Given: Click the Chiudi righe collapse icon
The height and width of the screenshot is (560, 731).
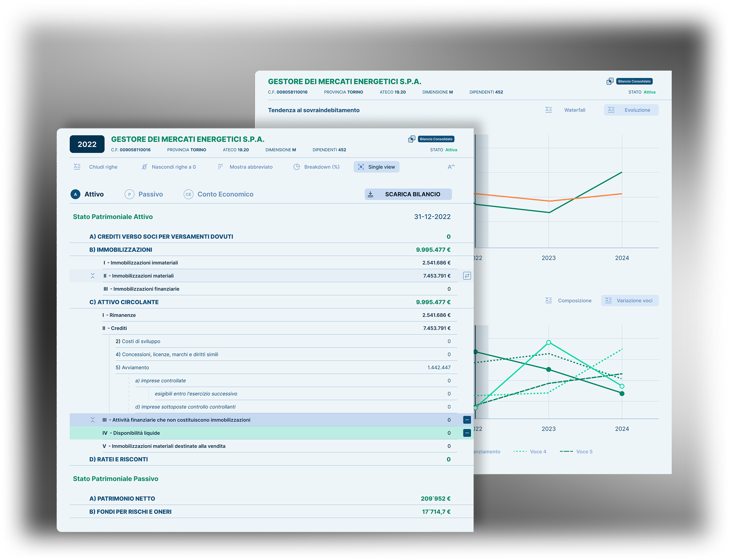Looking at the screenshot, I should pos(77,167).
